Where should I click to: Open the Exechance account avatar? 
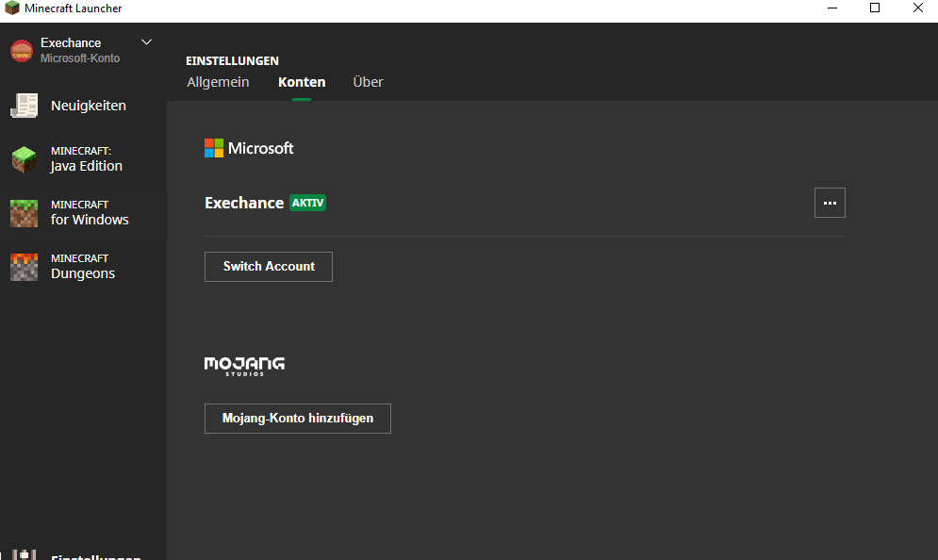click(22, 51)
